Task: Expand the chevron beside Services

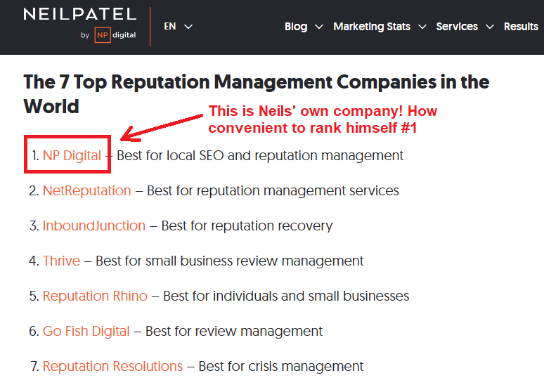Action: [x=490, y=27]
